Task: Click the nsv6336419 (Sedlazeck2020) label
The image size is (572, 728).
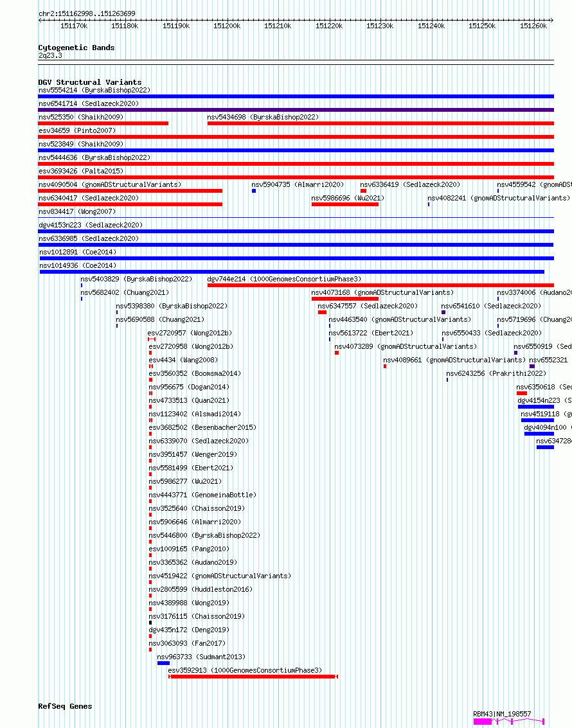Action: [x=410, y=184]
